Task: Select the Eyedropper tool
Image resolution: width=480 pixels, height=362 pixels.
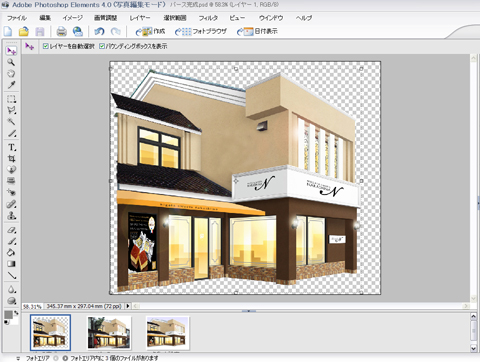Action: tap(11, 85)
